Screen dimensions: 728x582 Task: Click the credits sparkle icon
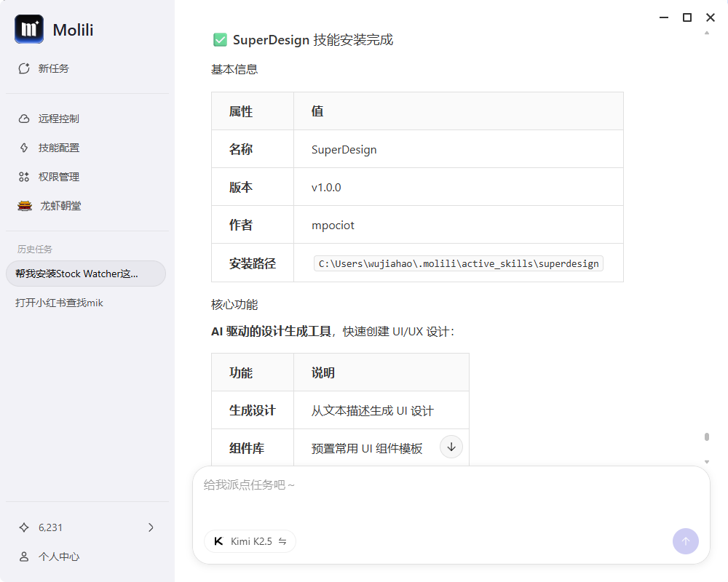pyautogui.click(x=24, y=527)
